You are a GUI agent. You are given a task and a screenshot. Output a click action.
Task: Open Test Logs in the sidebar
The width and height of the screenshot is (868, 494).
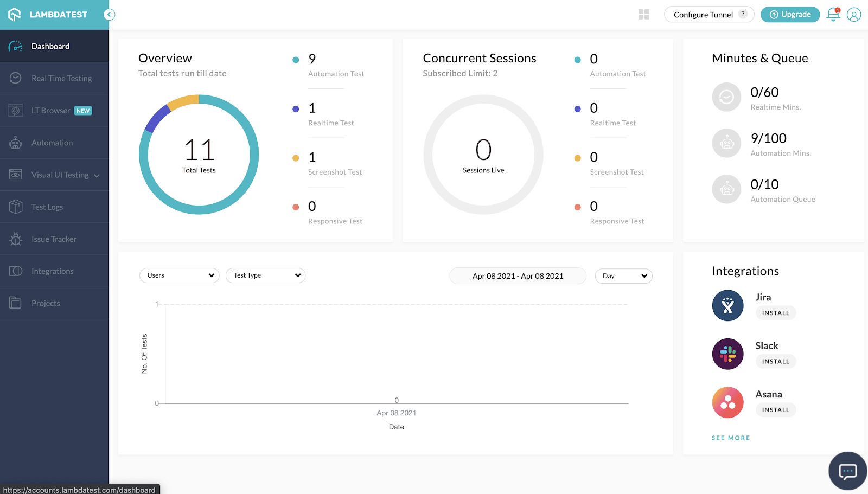click(47, 207)
